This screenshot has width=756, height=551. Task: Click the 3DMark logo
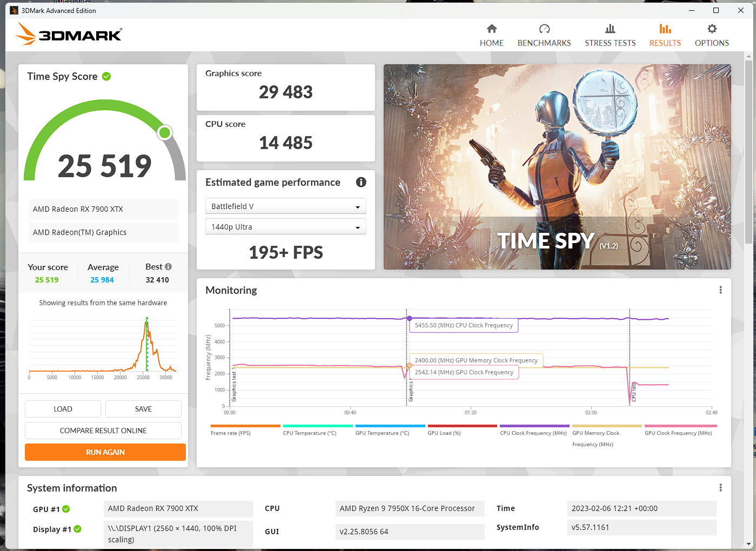pos(68,33)
